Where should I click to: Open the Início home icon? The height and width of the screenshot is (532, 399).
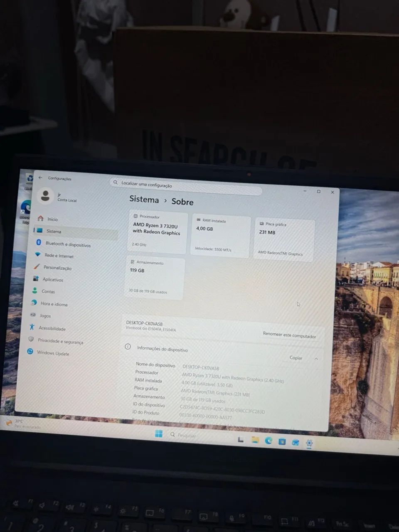[x=40, y=218]
